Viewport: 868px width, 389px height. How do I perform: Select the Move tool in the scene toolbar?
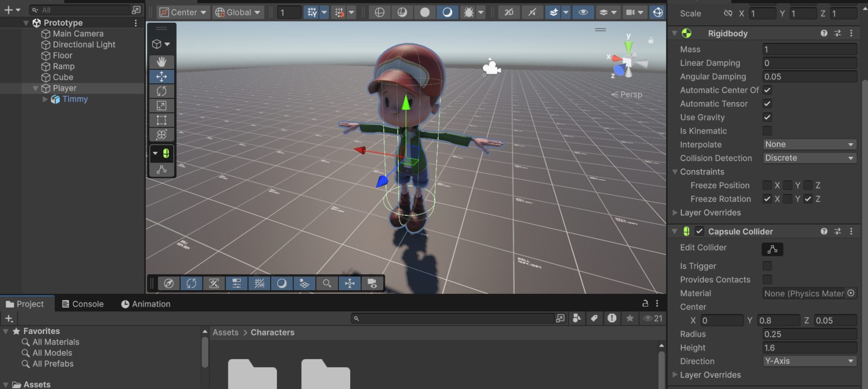tap(162, 77)
